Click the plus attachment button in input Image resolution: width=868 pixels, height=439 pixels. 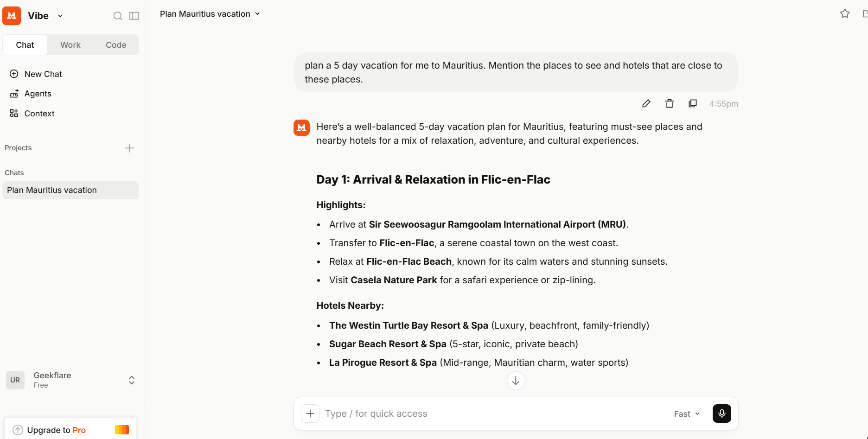[x=310, y=414]
